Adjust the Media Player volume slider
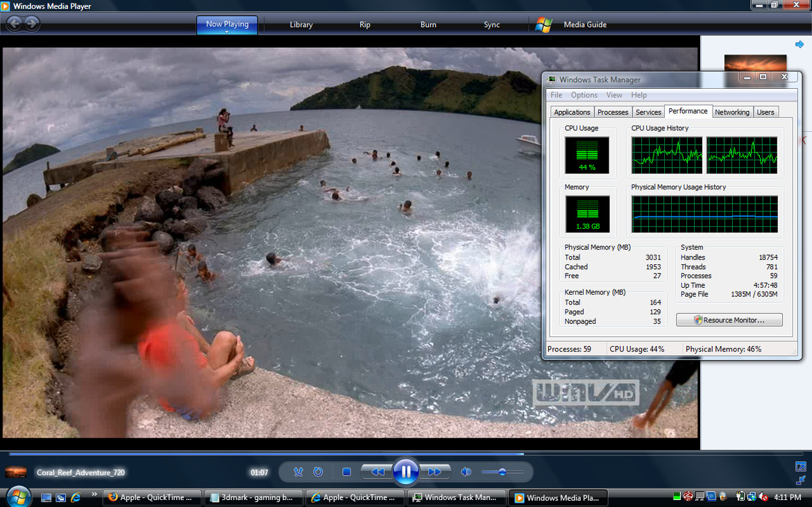 click(x=502, y=472)
